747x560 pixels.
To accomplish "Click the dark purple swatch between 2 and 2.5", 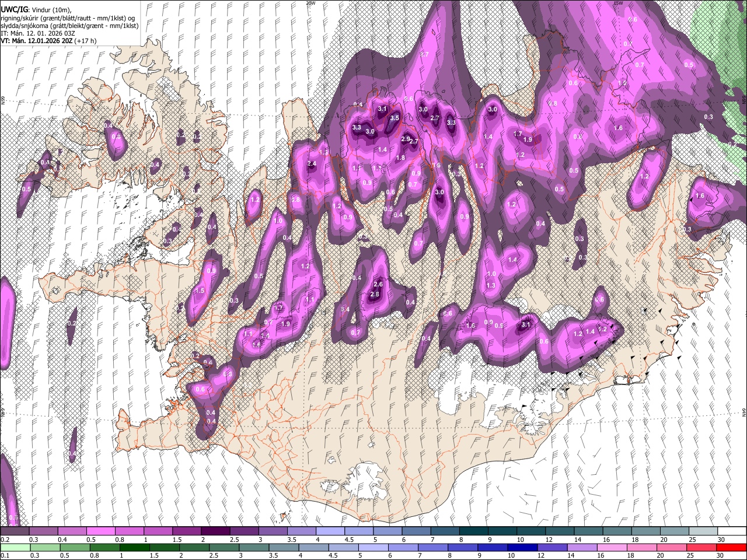I will click(215, 531).
